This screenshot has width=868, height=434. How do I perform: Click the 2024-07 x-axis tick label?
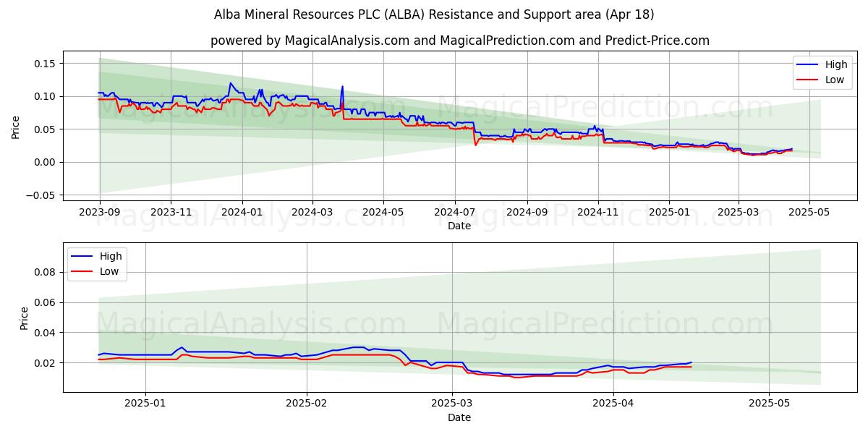pyautogui.click(x=454, y=213)
